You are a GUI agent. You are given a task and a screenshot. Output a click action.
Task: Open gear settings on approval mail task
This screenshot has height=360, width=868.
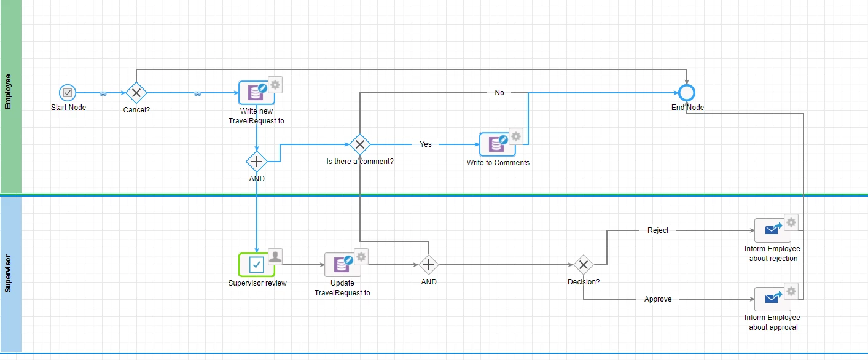tap(792, 291)
